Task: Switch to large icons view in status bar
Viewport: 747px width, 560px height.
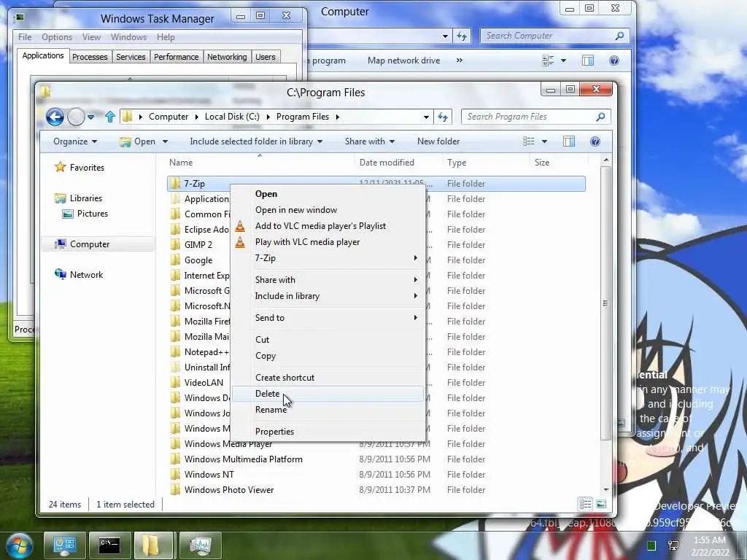Action: pyautogui.click(x=601, y=504)
